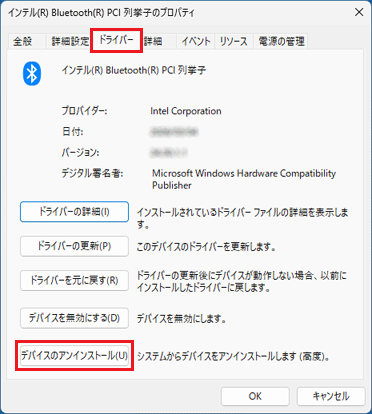Click the dialog title bar text

101,13
